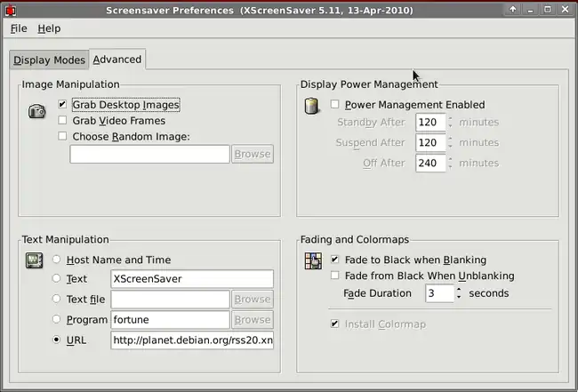Viewport: 578px width, 392px height.
Task: Click the URL text input field
Action: [x=191, y=340]
